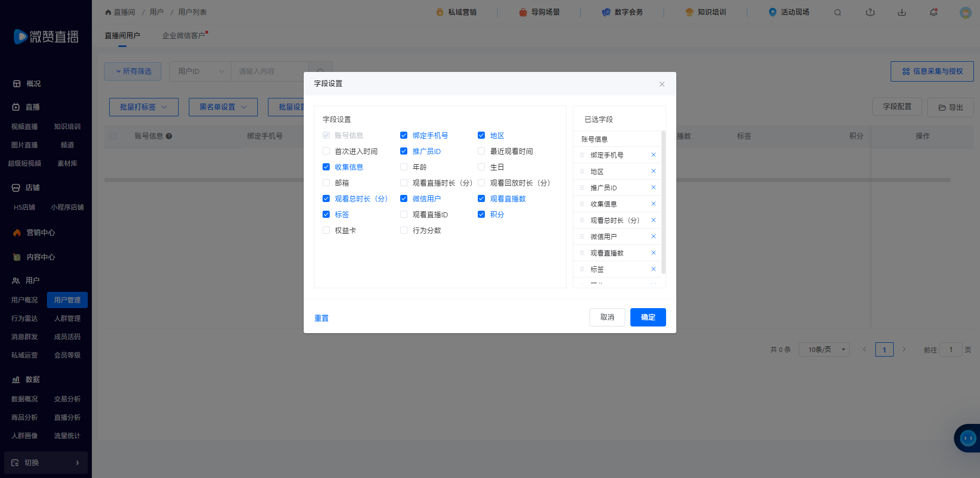980x478 pixels.
Task: Click the 前往 page number input
Action: (x=951, y=349)
